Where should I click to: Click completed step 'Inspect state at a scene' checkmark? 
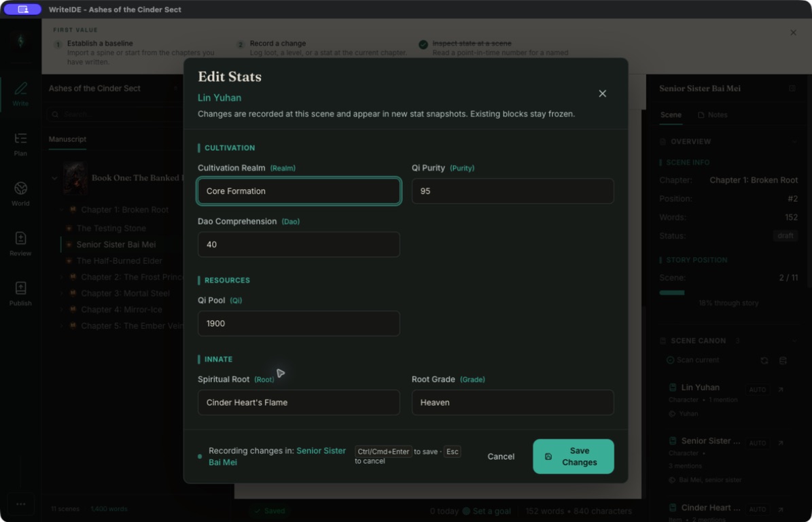423,45
